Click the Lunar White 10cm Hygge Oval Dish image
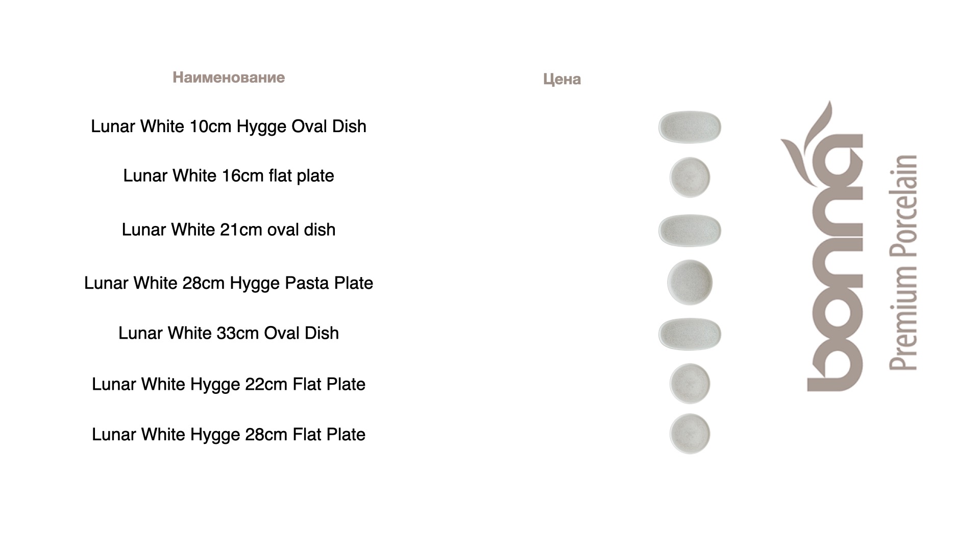This screenshot has width=980, height=551. [x=690, y=127]
